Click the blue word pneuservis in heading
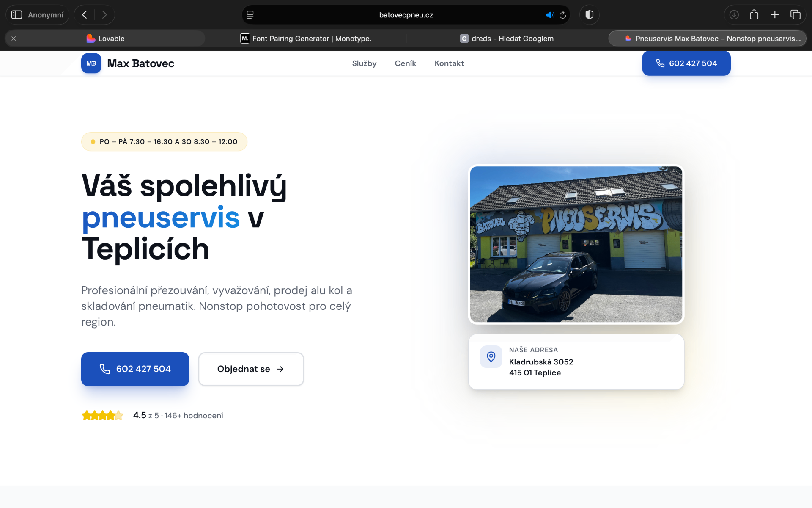The height and width of the screenshot is (508, 812). [161, 218]
